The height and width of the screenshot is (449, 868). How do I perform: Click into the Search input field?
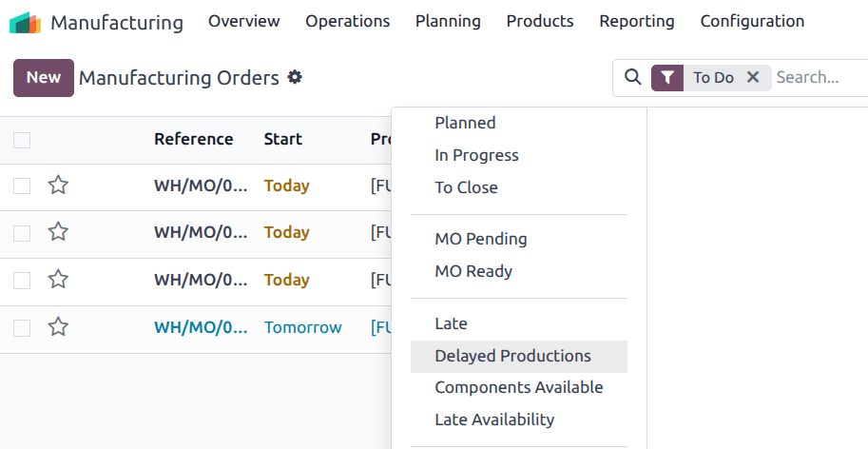[x=818, y=78]
